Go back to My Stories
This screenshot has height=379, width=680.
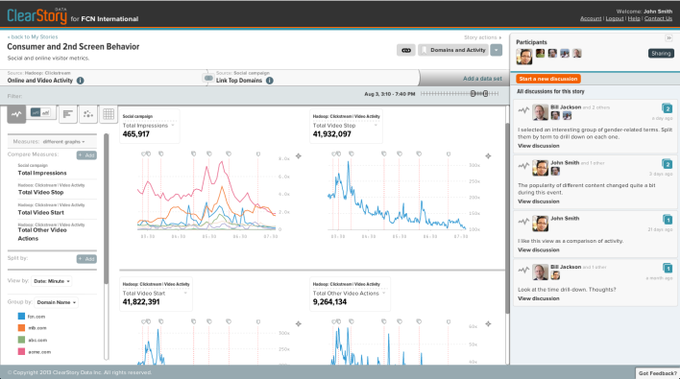(33, 37)
